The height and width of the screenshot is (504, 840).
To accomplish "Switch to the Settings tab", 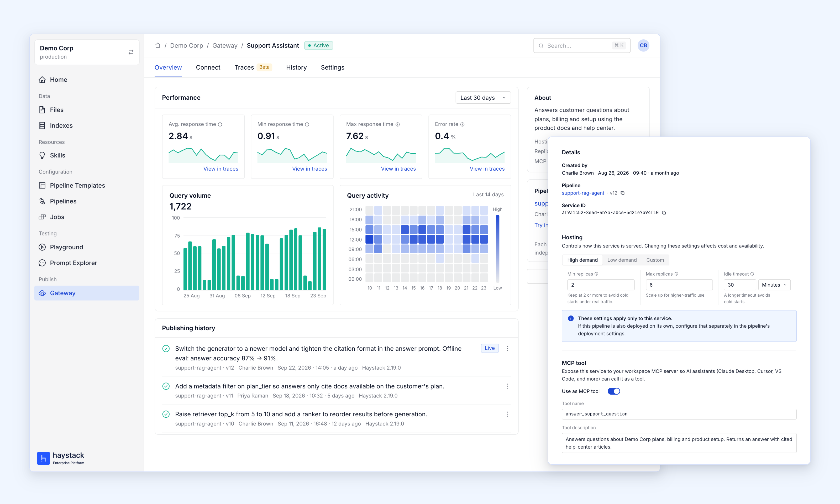I will click(332, 67).
